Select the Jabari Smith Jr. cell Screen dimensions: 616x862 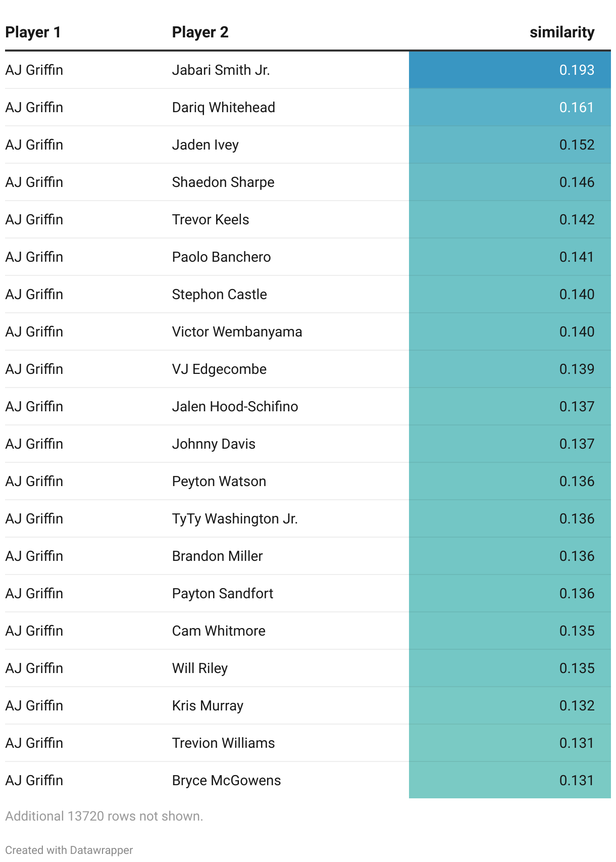click(x=221, y=70)
